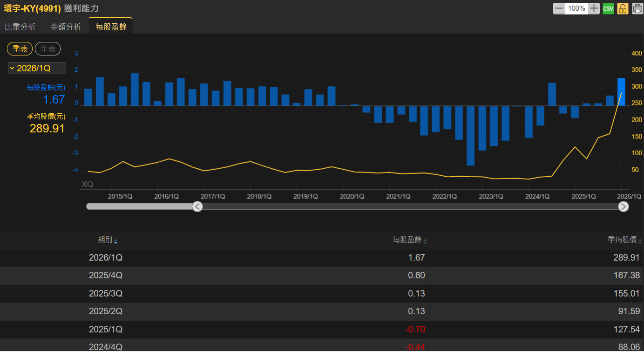Click the 1.67 EPS cell in table
This screenshot has height=352, width=644.
click(x=417, y=257)
